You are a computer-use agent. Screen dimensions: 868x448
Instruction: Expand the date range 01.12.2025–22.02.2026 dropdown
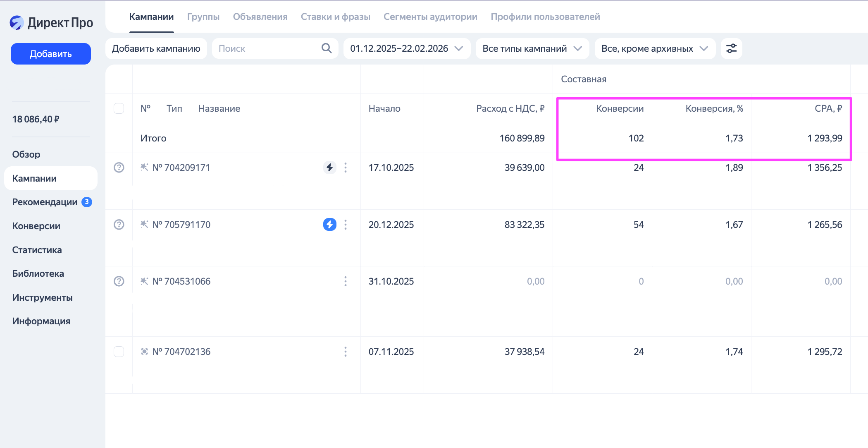(406, 48)
